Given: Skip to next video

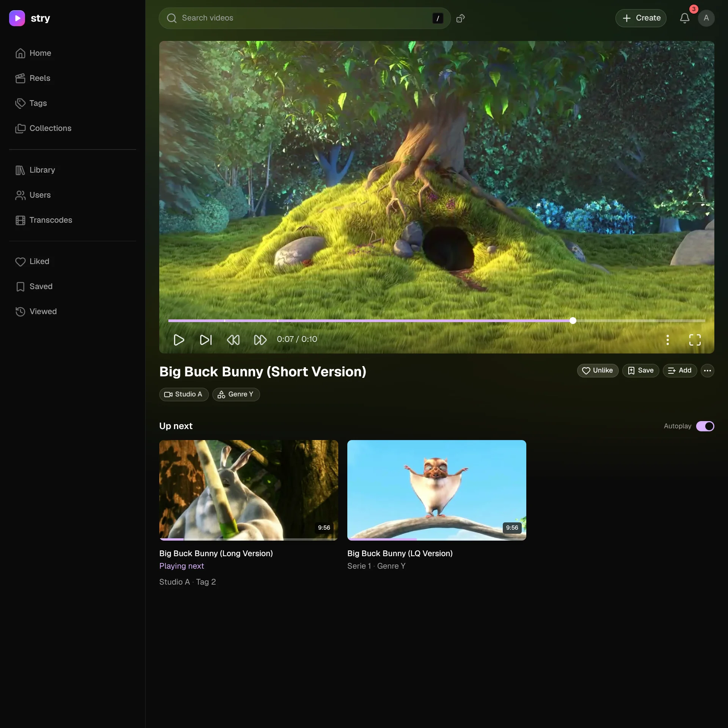Looking at the screenshot, I should tap(206, 340).
